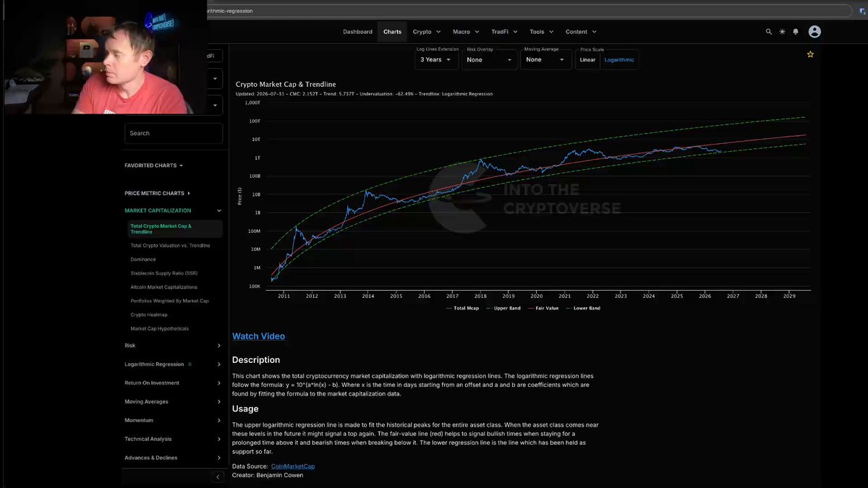The height and width of the screenshot is (488, 868).
Task: Open the Macro navigation menu
Action: point(467,32)
